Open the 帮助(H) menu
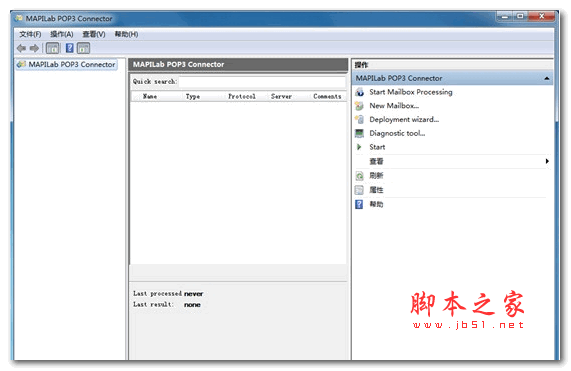Screen dimensions: 571x371 [126, 34]
